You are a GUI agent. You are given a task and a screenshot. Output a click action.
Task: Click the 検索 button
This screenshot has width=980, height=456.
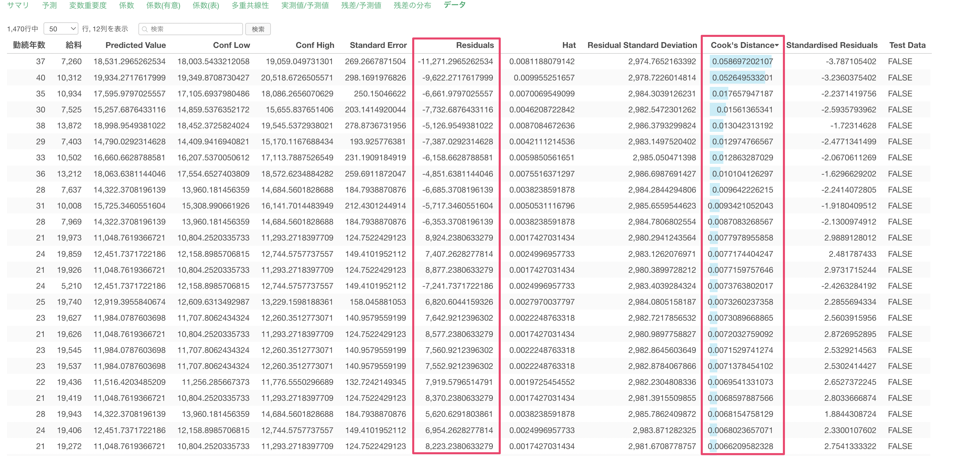point(258,29)
